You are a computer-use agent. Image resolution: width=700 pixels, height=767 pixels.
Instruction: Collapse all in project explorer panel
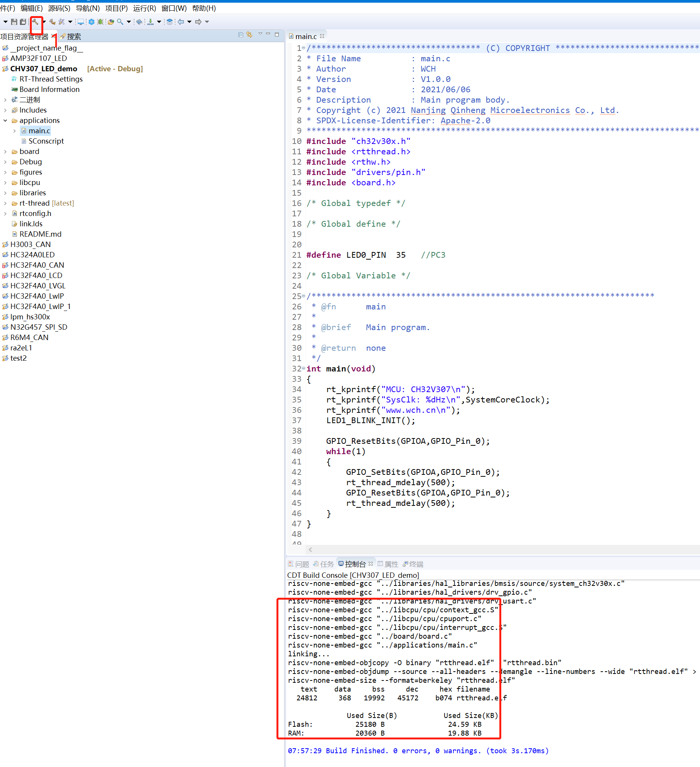(241, 34)
